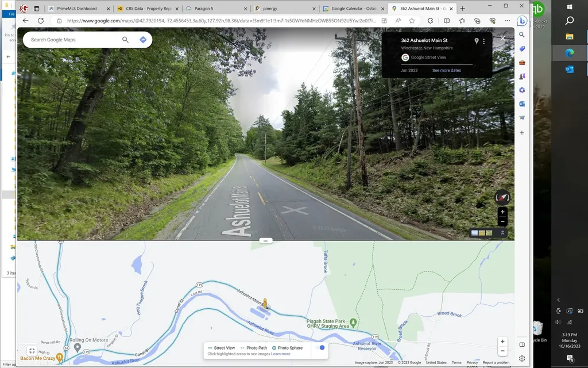Click the Directions icon in search box
This screenshot has width=588, height=368.
(143, 40)
